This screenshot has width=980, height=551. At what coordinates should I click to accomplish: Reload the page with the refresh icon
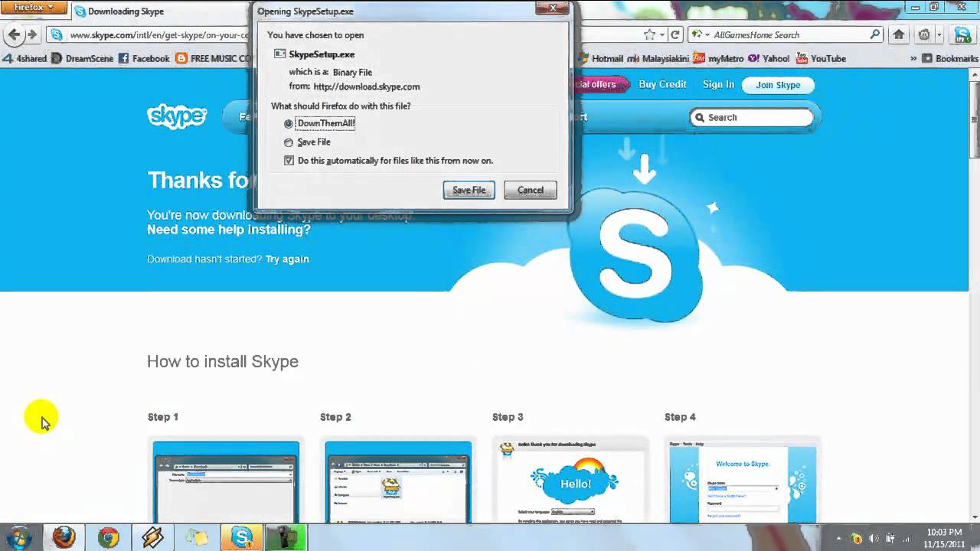click(675, 34)
